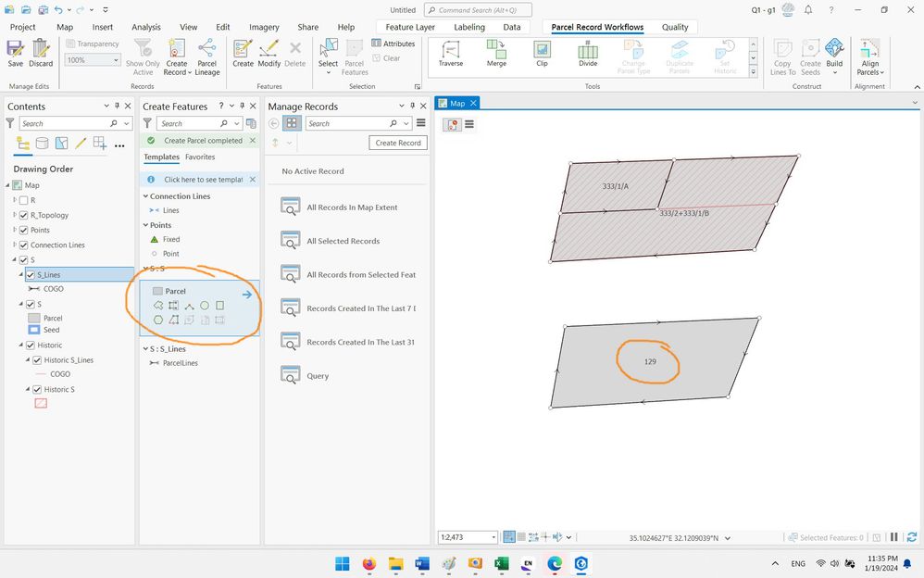924x578 pixels.
Task: Open the Manage Records hamburger menu
Action: tap(420, 123)
